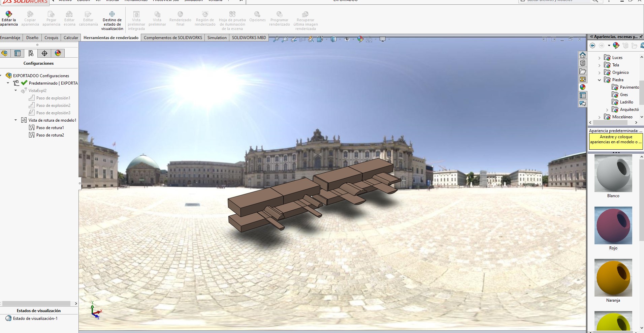The image size is (644, 333).
Task: Switch to Croquis tab
Action: (x=51, y=37)
